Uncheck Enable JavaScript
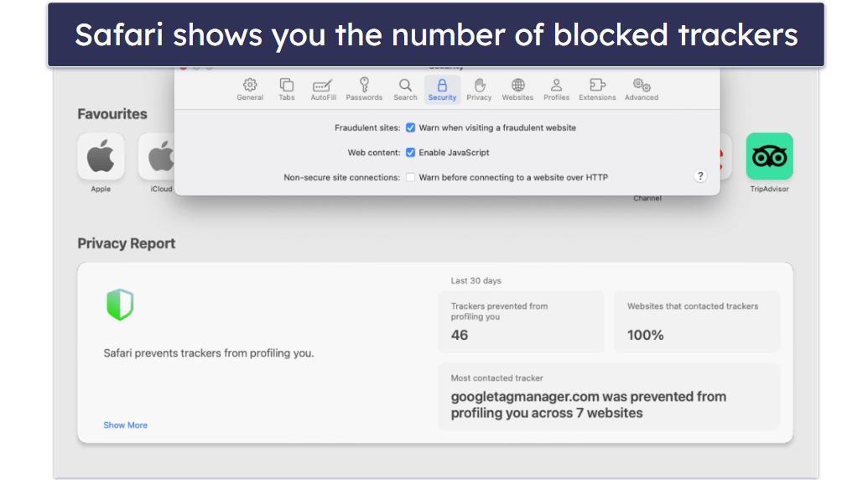The image size is (868, 480). [x=410, y=152]
